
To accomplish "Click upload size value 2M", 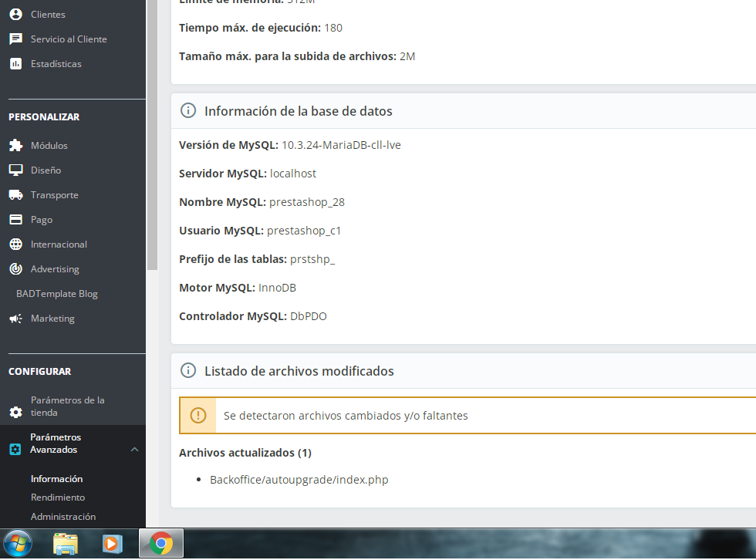I will (x=407, y=56).
